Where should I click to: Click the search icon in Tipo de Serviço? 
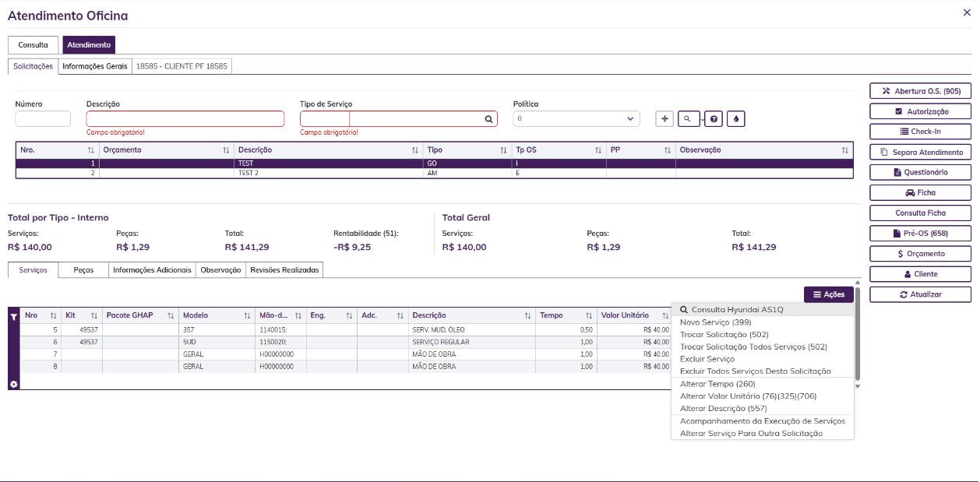[x=489, y=118]
